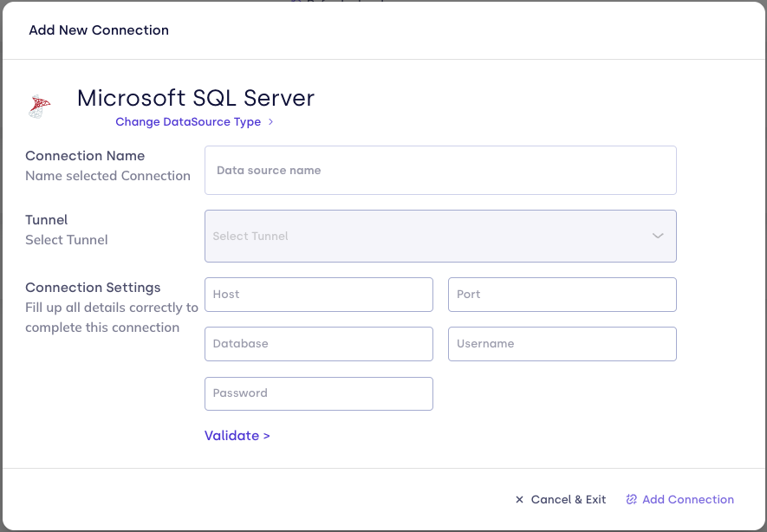Viewport: 767px width, 532px height.
Task: Click the Password input field
Action: 319,393
